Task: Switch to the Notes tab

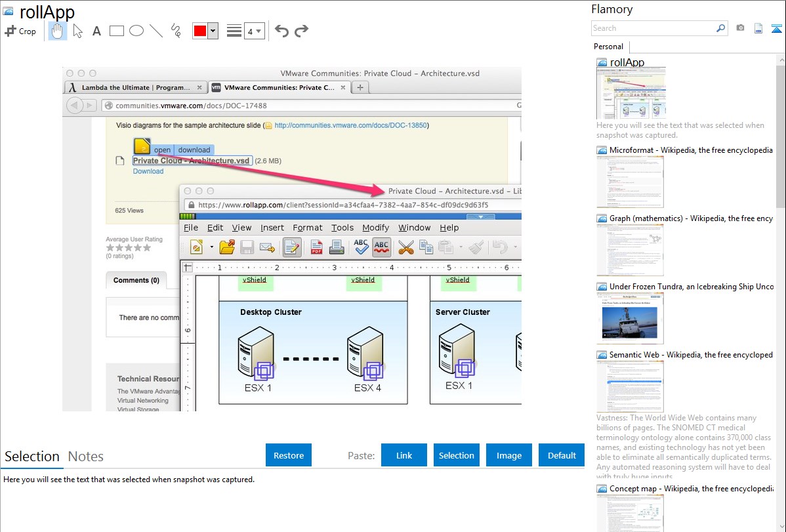Action: (86, 457)
